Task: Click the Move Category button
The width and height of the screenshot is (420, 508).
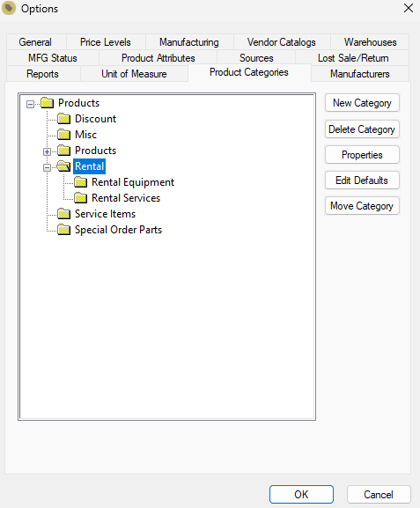Action: tap(362, 206)
